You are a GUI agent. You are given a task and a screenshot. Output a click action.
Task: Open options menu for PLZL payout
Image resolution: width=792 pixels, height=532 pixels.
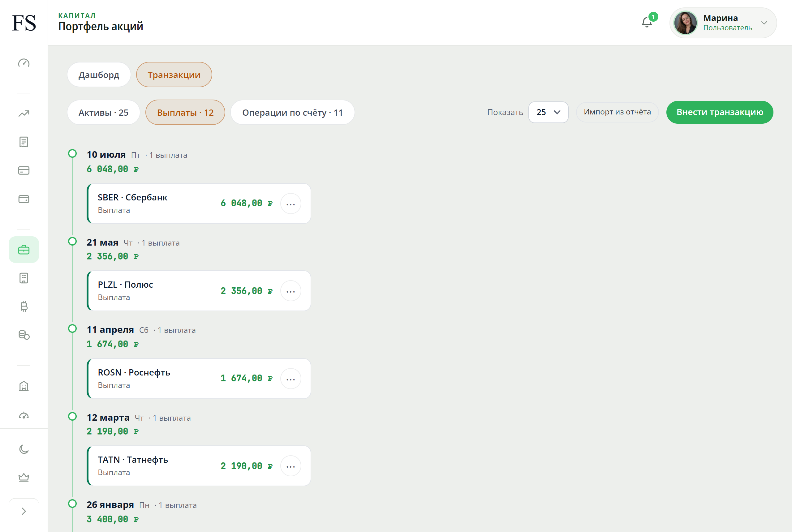click(291, 291)
